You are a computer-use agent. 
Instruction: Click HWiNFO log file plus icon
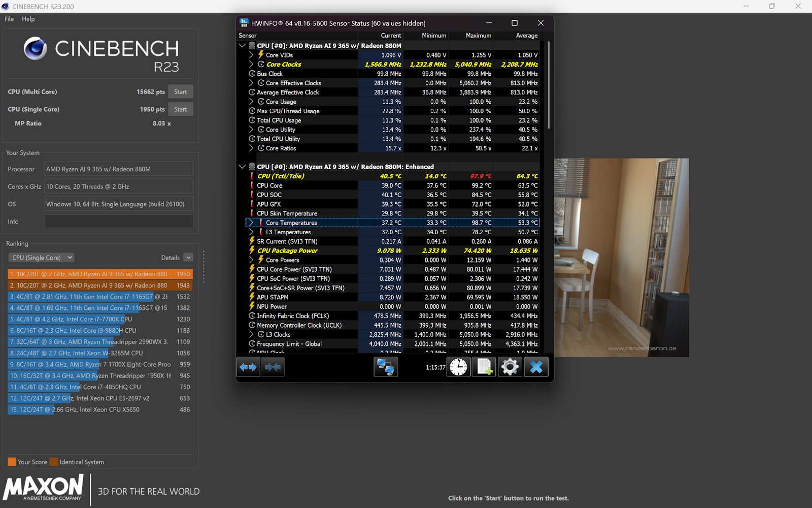(x=484, y=367)
